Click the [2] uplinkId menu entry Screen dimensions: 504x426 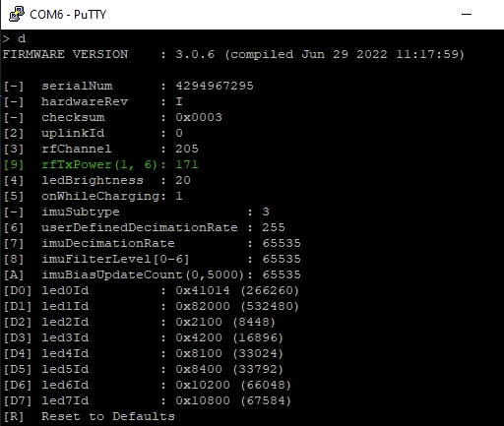click(x=93, y=133)
